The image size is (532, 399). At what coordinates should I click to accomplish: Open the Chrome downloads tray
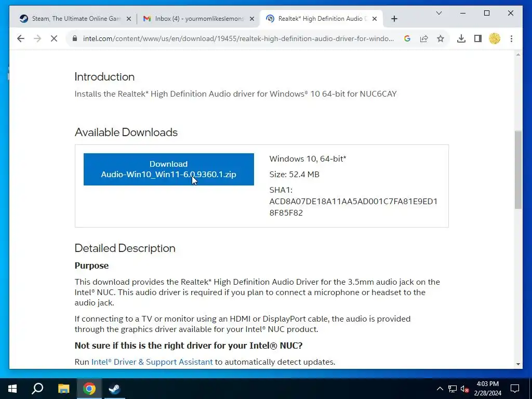pyautogui.click(x=461, y=38)
